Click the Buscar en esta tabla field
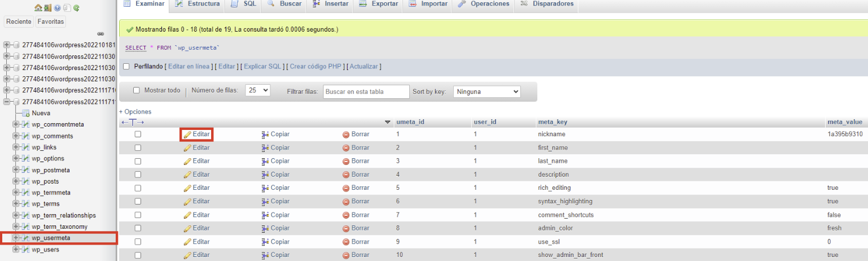 [366, 92]
